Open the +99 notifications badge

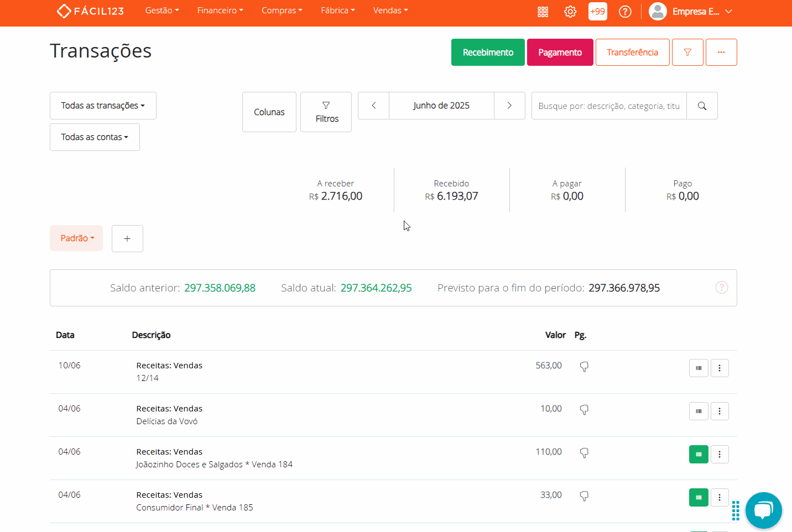598,11
